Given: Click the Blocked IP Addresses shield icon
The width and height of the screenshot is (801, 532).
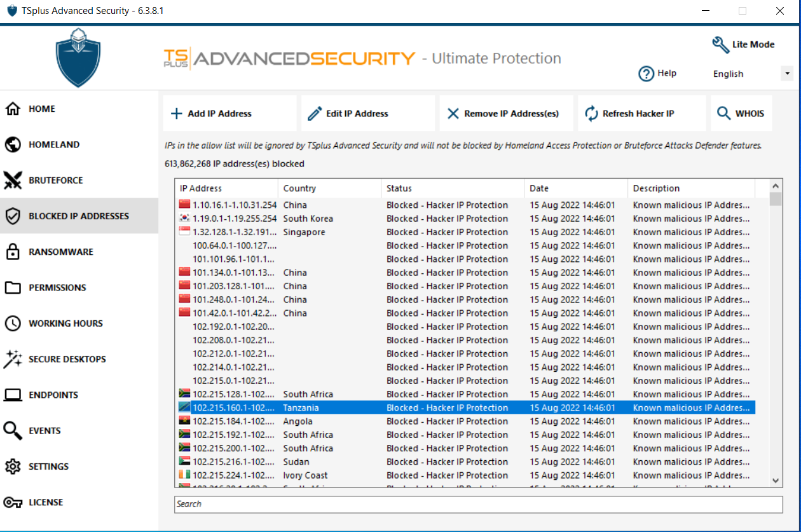Looking at the screenshot, I should 13,216.
